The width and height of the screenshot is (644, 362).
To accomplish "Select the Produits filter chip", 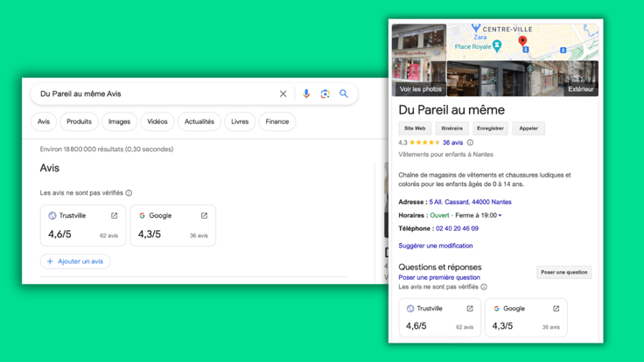I will (79, 122).
